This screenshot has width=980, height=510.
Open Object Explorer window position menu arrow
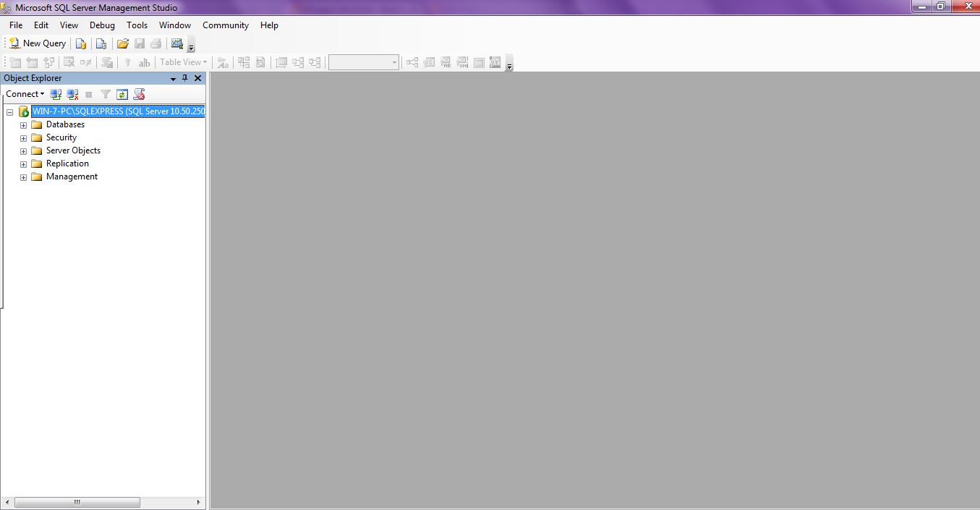174,78
